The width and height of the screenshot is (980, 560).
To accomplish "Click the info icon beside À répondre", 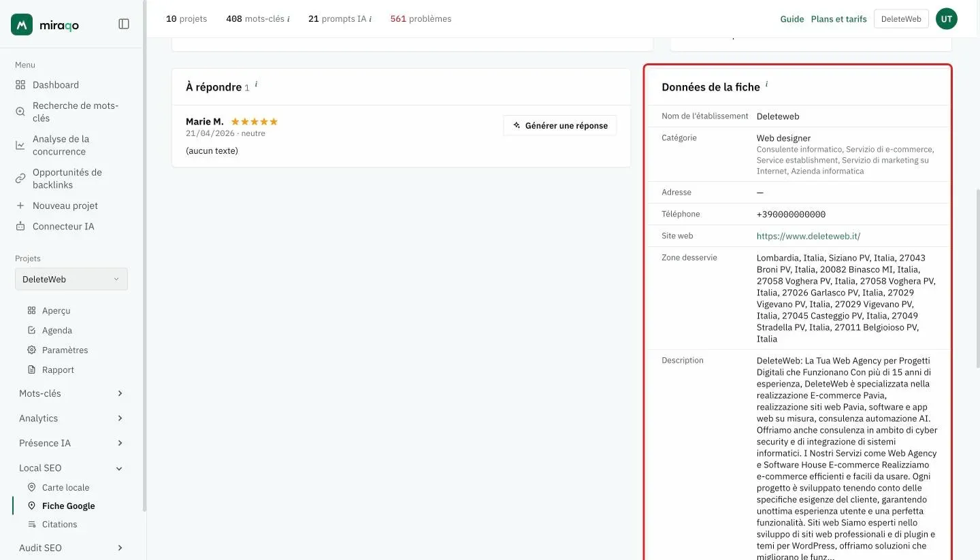I will [x=256, y=84].
